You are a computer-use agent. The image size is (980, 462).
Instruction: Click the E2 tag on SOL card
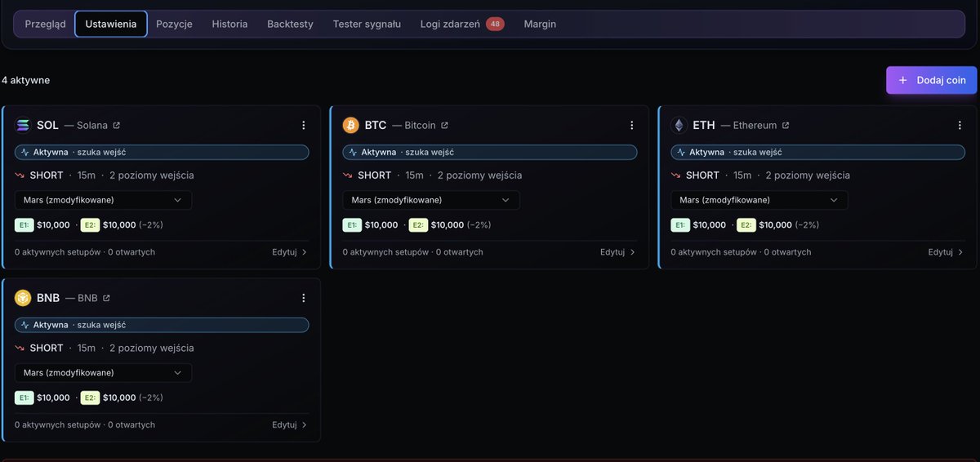pyautogui.click(x=90, y=225)
